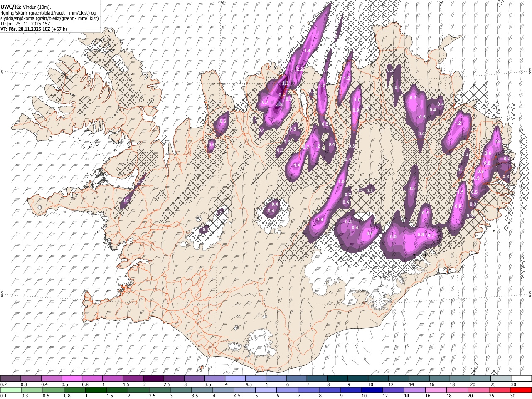Select the rain legend swatch starting at 0.5
Image resolution: width=532 pixels, height=399 pixels.
pyautogui.click(x=53, y=390)
